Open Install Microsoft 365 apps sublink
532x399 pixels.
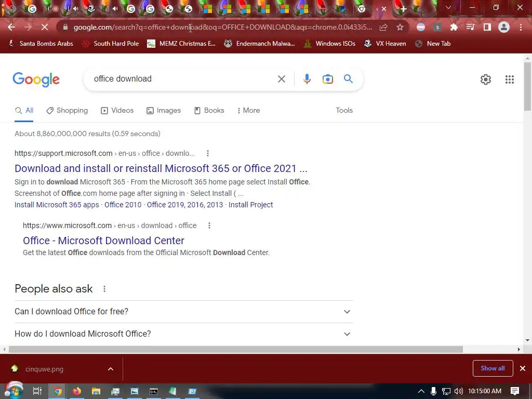coord(57,205)
